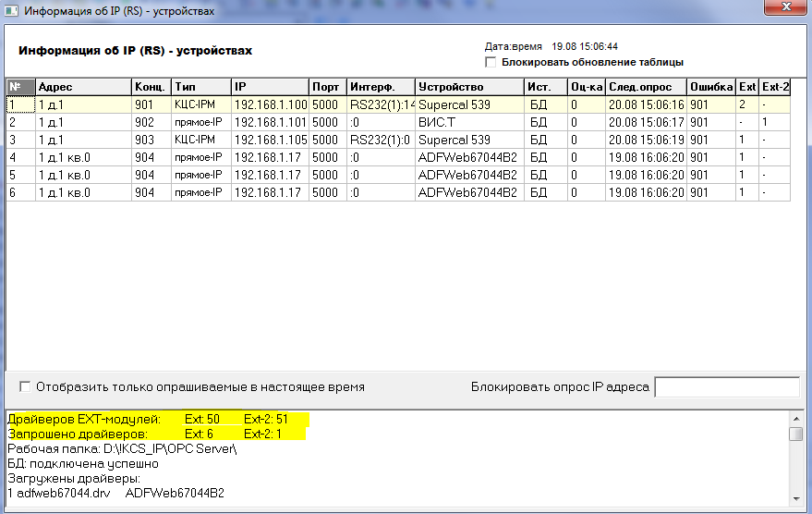Sort by the Адрес column header

click(x=83, y=87)
